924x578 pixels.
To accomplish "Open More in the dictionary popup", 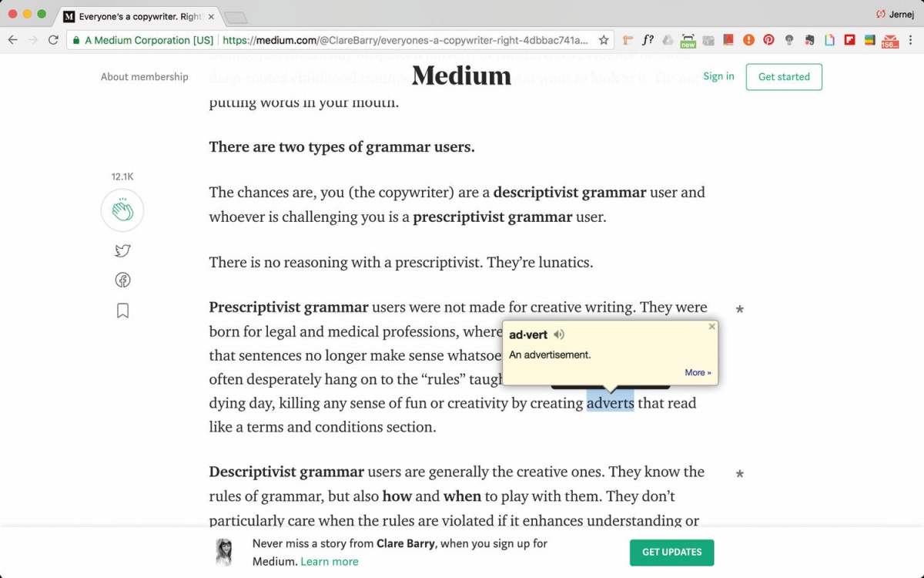I will (698, 373).
